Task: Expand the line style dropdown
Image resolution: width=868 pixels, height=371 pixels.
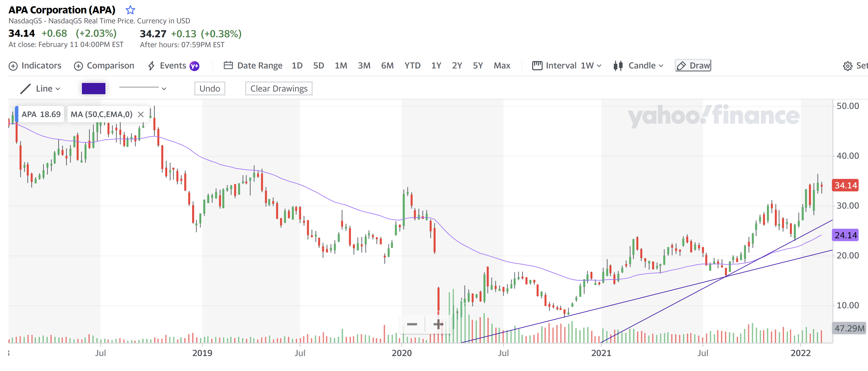Action: click(143, 89)
